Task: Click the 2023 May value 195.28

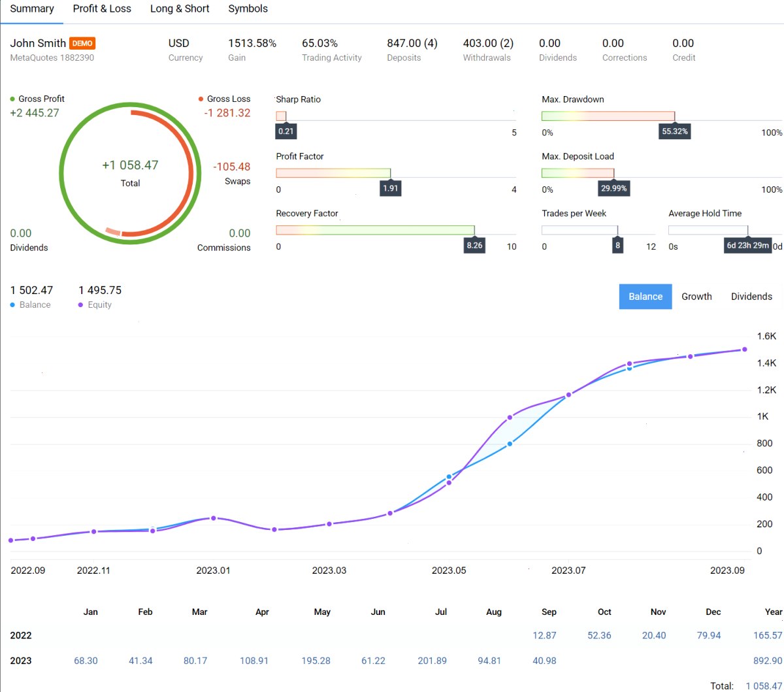Action: (316, 661)
